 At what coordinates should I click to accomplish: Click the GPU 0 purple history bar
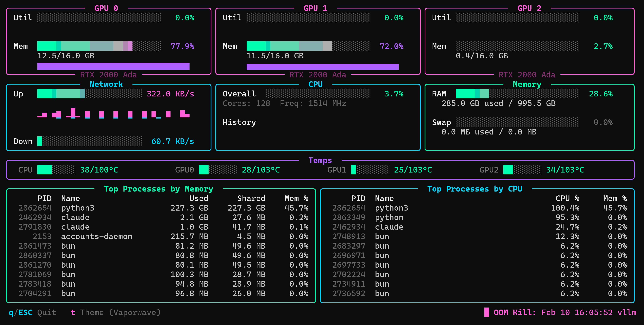[x=113, y=66]
